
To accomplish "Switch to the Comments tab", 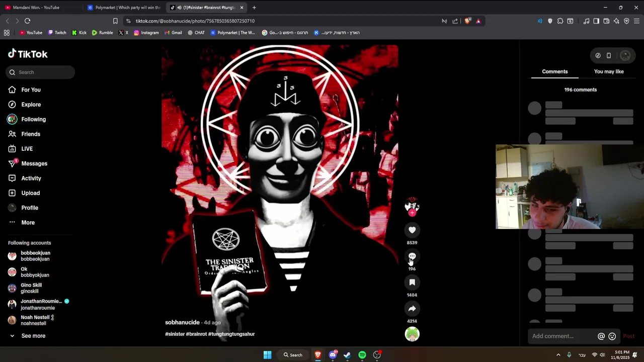I will pyautogui.click(x=554, y=71).
